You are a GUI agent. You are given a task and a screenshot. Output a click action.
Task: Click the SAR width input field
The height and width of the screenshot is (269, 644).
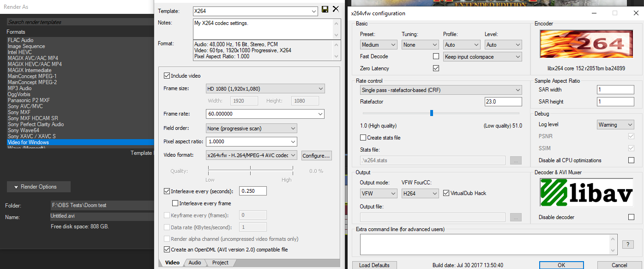pyautogui.click(x=615, y=90)
